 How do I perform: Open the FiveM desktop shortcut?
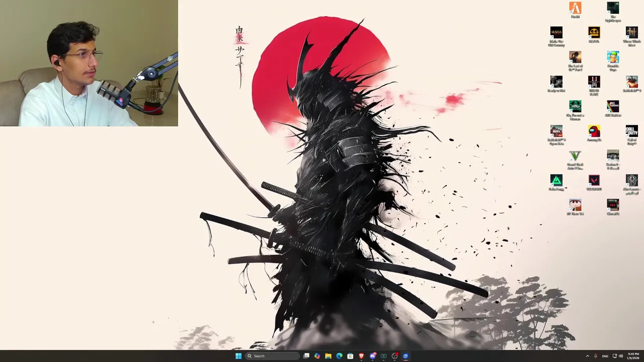click(575, 10)
